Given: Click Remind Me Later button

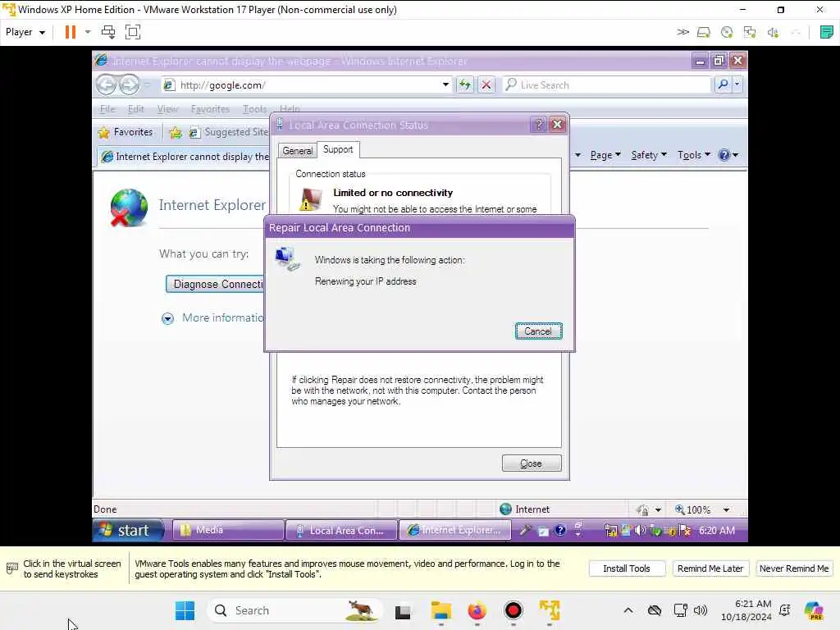Looking at the screenshot, I should [710, 568].
